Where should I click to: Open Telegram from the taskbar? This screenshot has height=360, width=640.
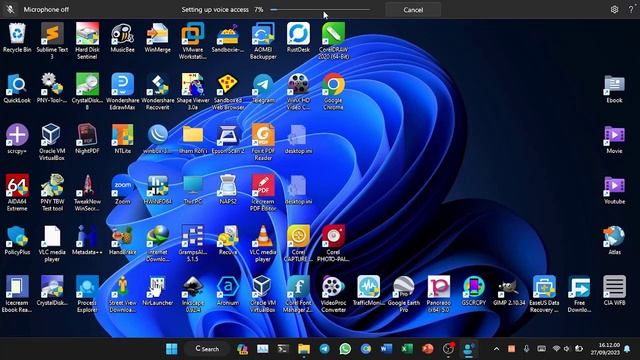[324, 349]
